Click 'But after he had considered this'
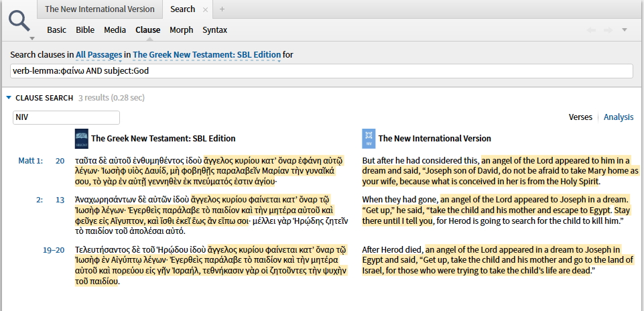644x311 pixels. coord(421,161)
